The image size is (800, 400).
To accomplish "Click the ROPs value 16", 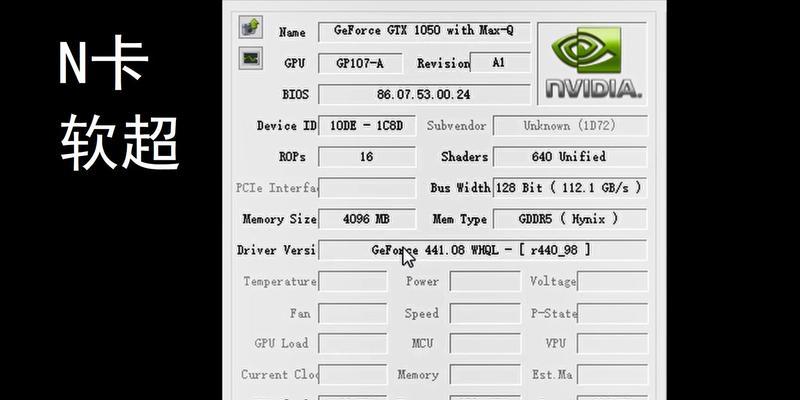I will (x=367, y=157).
